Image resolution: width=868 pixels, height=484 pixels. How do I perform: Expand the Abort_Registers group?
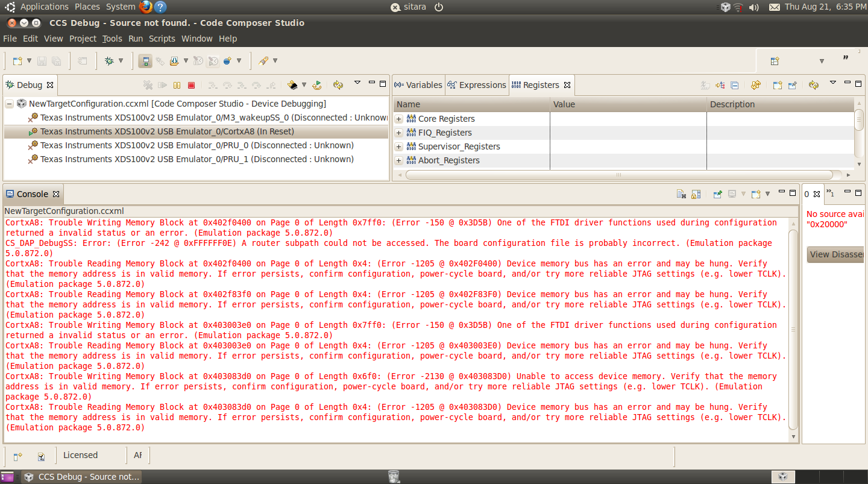[x=398, y=160]
